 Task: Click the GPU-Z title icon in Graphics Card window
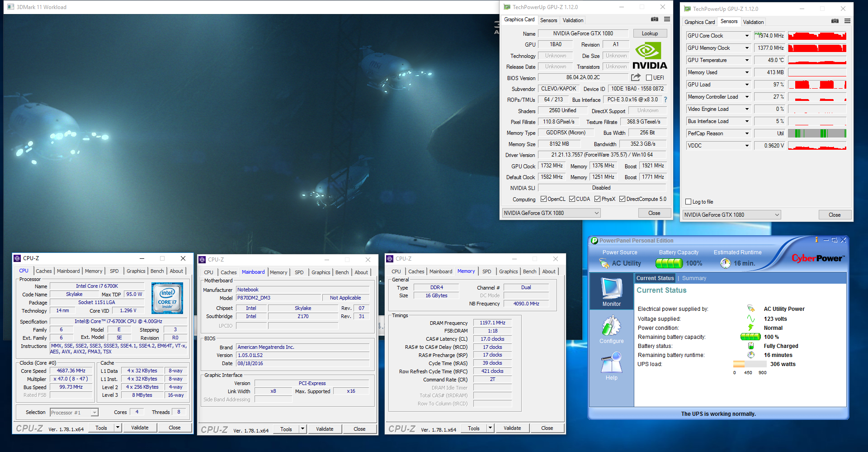pos(507,7)
